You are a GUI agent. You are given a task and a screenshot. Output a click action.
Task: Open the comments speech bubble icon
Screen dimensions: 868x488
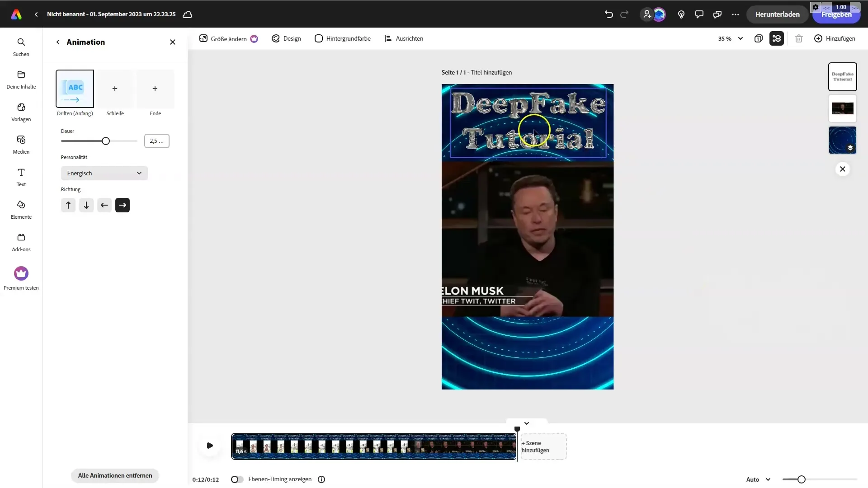(x=699, y=14)
